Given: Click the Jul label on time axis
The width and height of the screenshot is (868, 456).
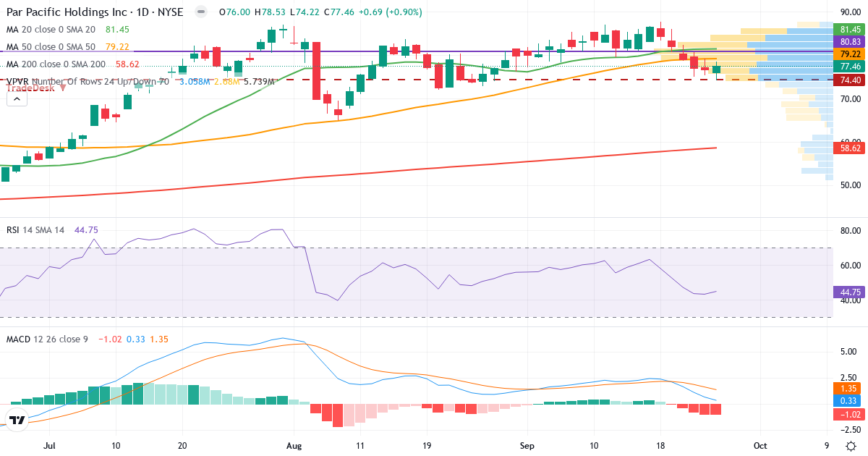Looking at the screenshot, I should [x=50, y=447].
